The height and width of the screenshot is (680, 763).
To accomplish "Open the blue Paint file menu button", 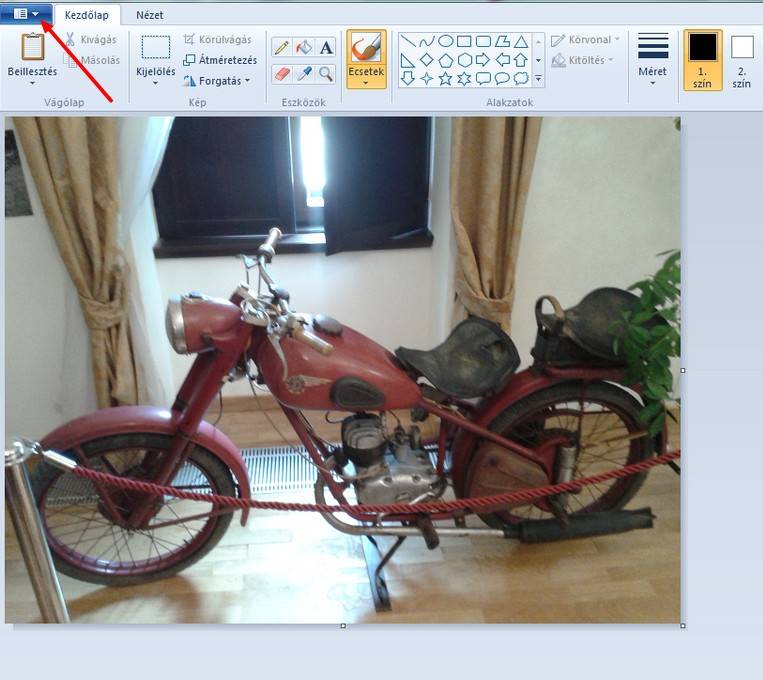I will (26, 14).
